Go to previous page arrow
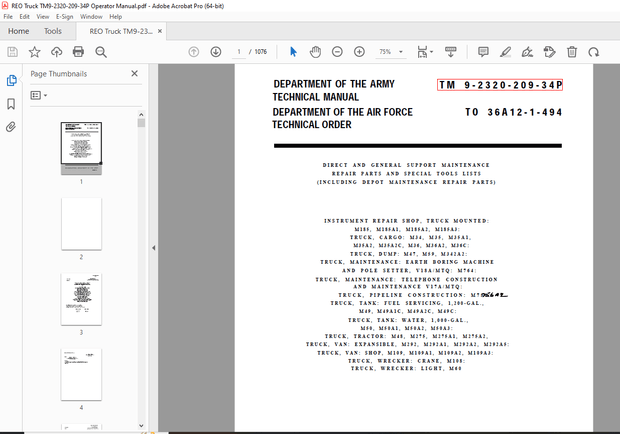The height and width of the screenshot is (434, 620). point(193,52)
